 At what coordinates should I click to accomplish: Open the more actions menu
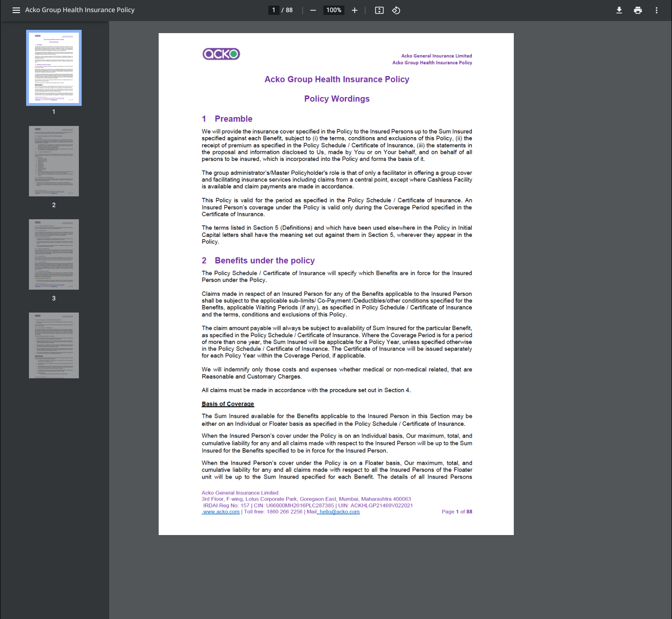[x=657, y=10]
